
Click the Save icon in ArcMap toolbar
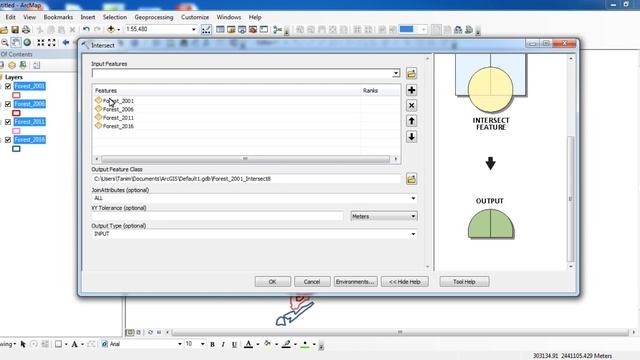point(15,30)
